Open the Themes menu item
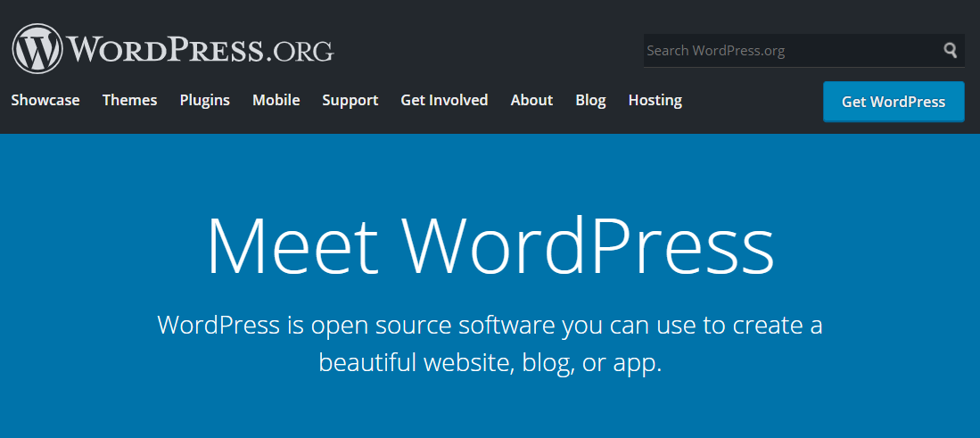This screenshot has width=980, height=438. point(130,100)
